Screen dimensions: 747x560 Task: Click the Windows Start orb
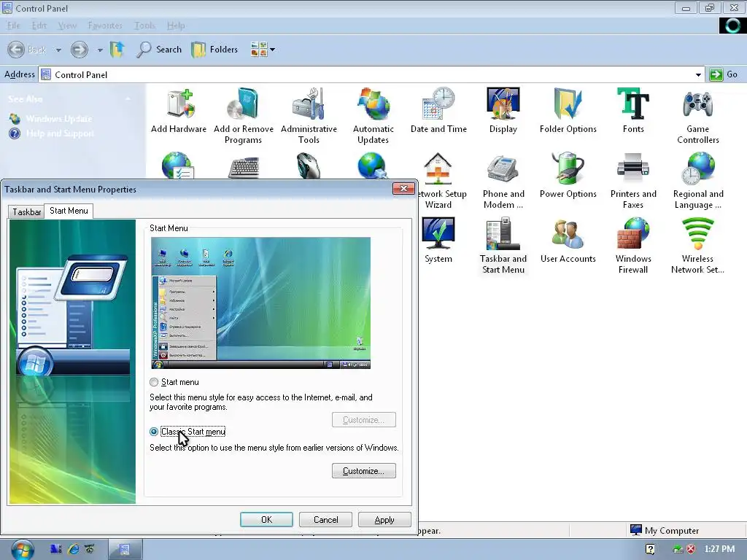(23, 550)
